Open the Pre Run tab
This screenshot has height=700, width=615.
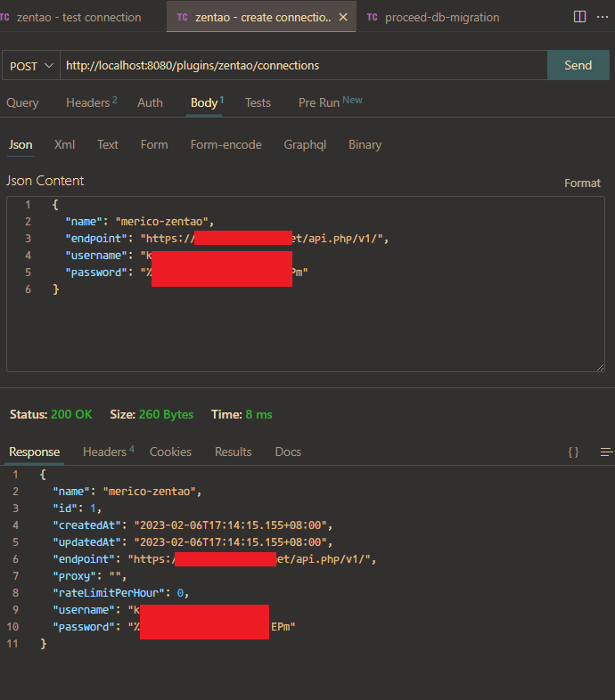[x=331, y=102]
